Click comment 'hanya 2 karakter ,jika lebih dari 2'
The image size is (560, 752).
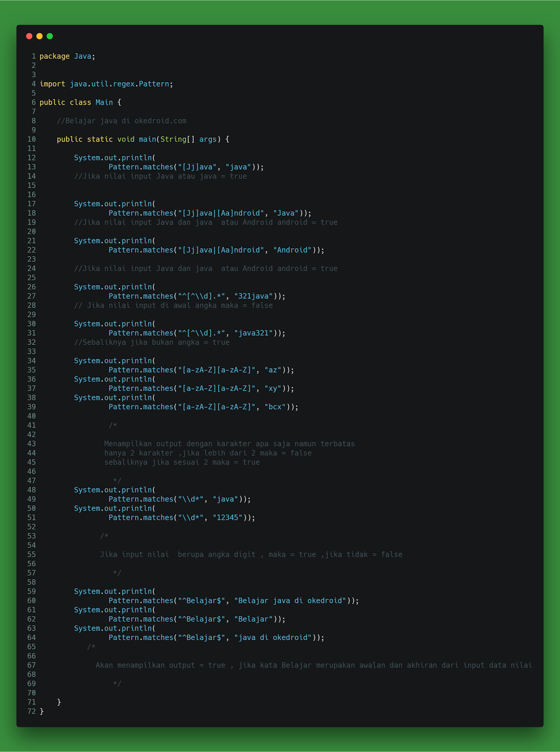click(x=208, y=453)
